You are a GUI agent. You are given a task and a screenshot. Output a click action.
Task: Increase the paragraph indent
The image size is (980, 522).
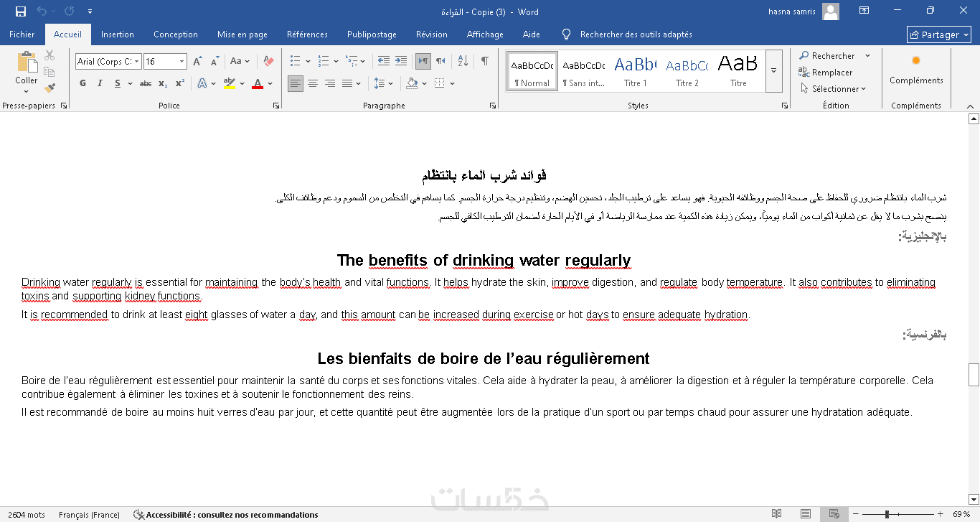(400, 62)
